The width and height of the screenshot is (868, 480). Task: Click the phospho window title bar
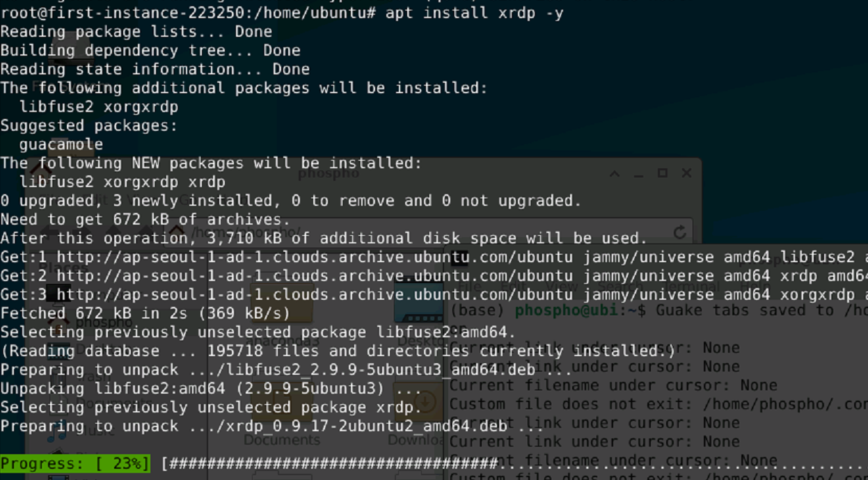pos(329,173)
